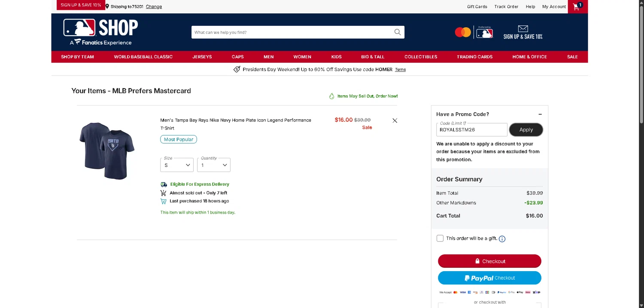Click the gift info icon
Image resolution: width=644 pixels, height=308 pixels.
502,239
